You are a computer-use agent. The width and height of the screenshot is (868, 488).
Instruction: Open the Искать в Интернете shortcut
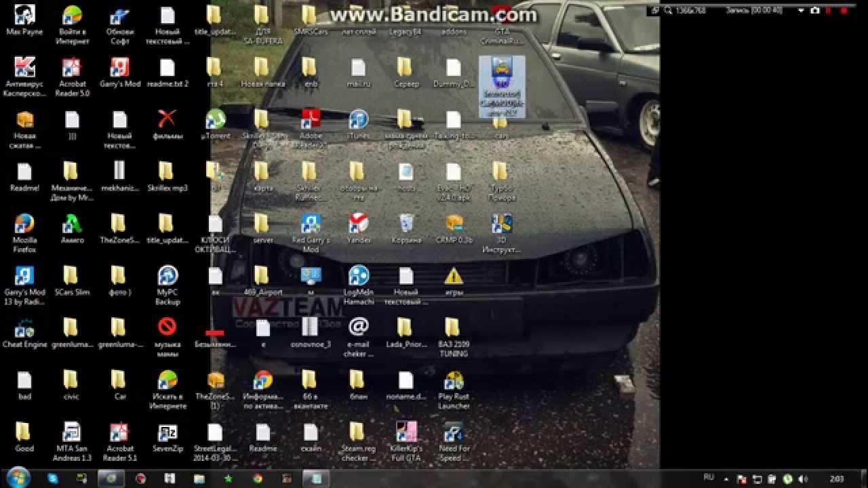click(x=167, y=390)
